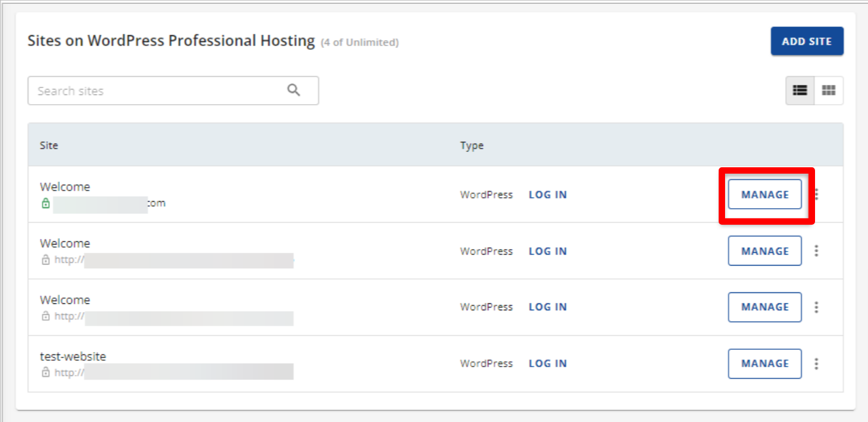Focus the Search sites input field
Viewport: 868px width, 422px height.
[160, 91]
